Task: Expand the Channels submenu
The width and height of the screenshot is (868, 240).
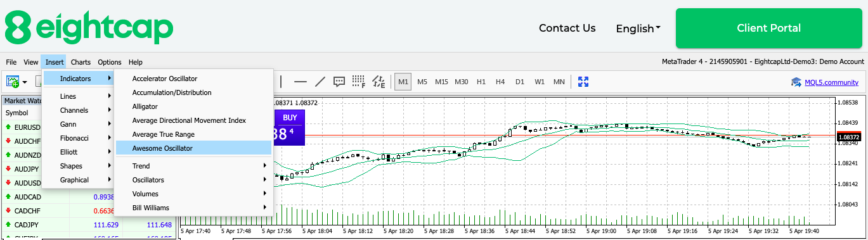Action: pos(79,110)
